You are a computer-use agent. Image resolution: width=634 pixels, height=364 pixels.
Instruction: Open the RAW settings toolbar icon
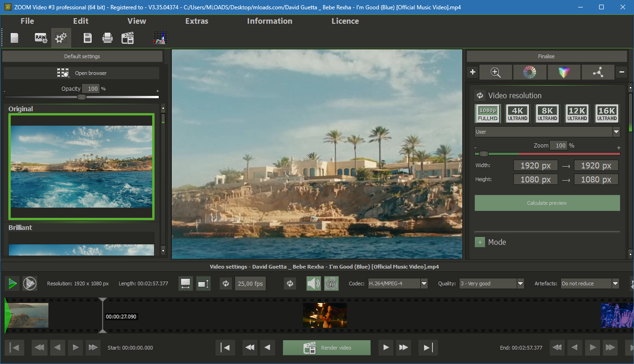[41, 38]
